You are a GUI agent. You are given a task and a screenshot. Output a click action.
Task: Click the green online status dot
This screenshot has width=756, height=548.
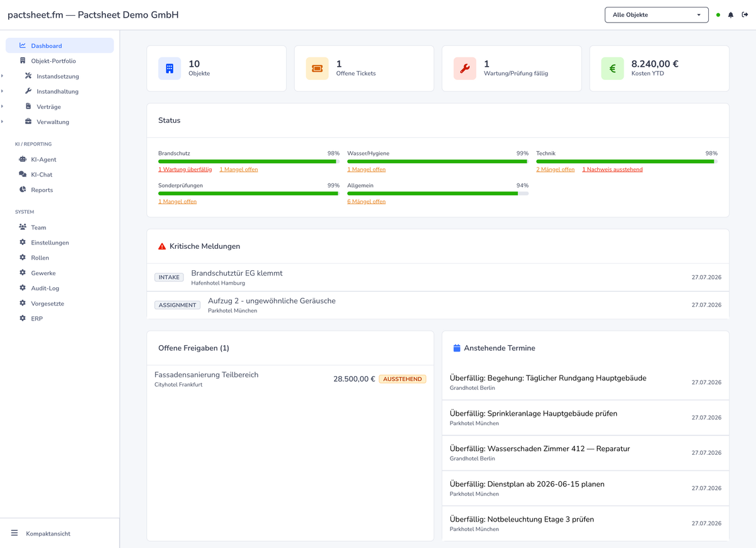pos(718,15)
